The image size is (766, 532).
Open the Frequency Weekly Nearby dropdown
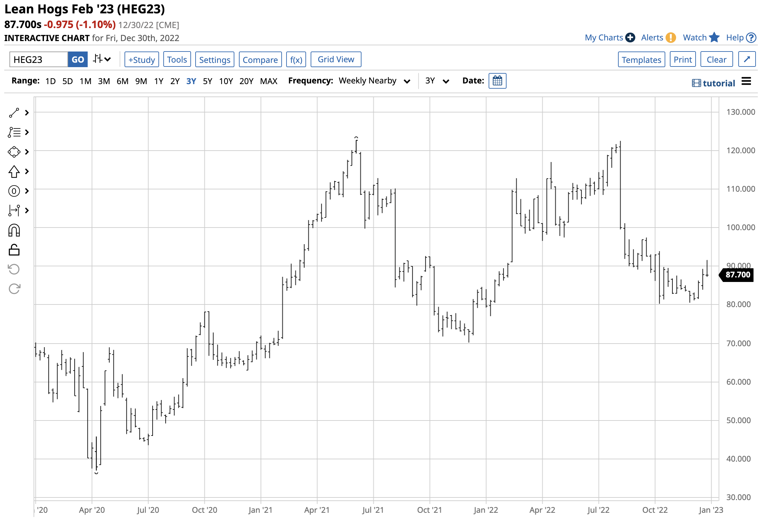[x=374, y=81]
